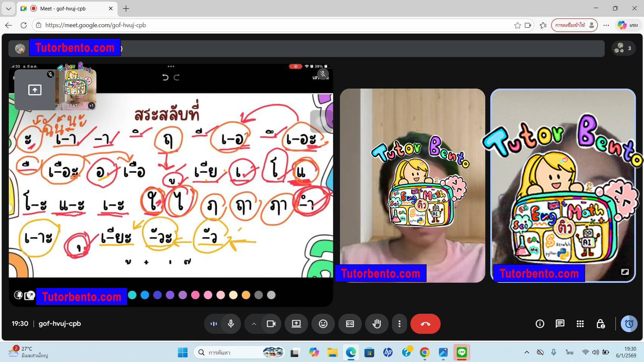Open host controls via the lock icon
The width and height of the screenshot is (644, 362).
601,324
